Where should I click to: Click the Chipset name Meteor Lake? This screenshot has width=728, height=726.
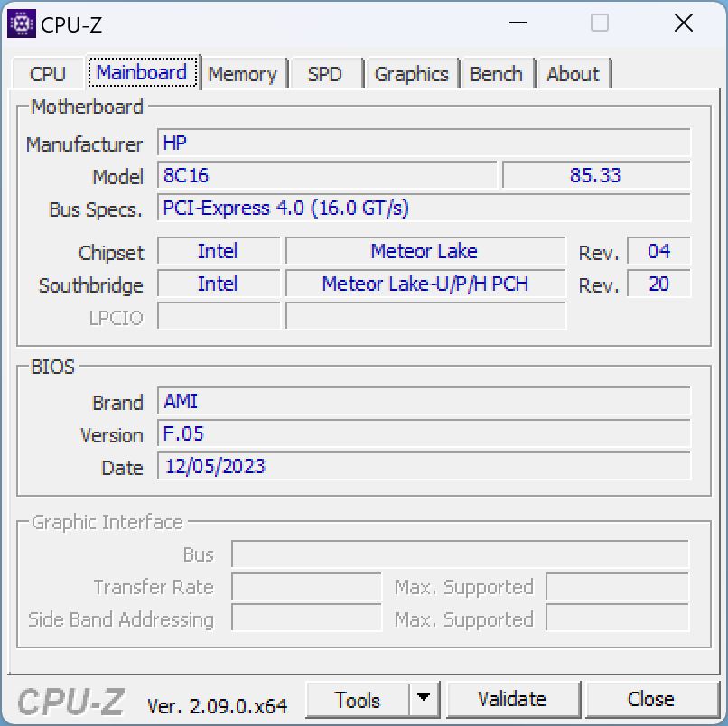tap(425, 251)
